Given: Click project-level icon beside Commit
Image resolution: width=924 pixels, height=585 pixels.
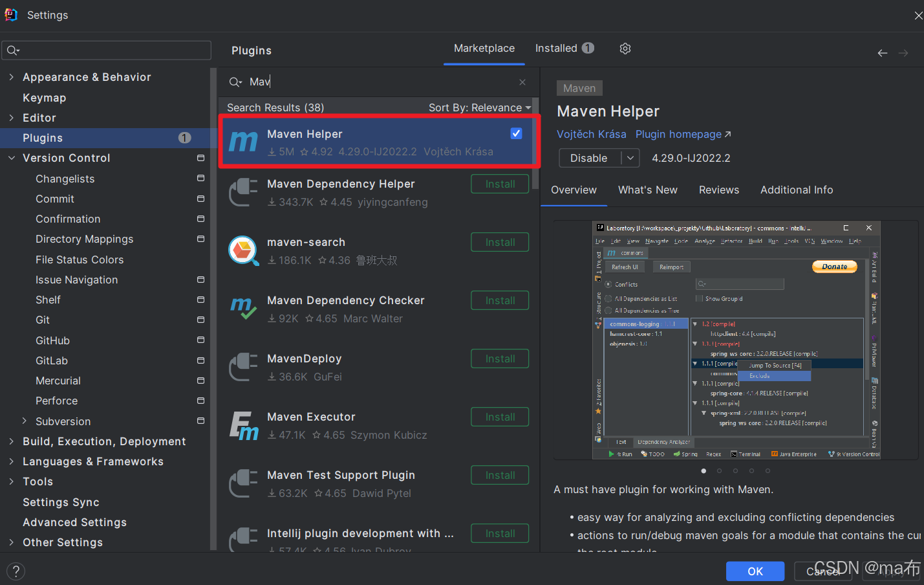Looking at the screenshot, I should tap(200, 199).
